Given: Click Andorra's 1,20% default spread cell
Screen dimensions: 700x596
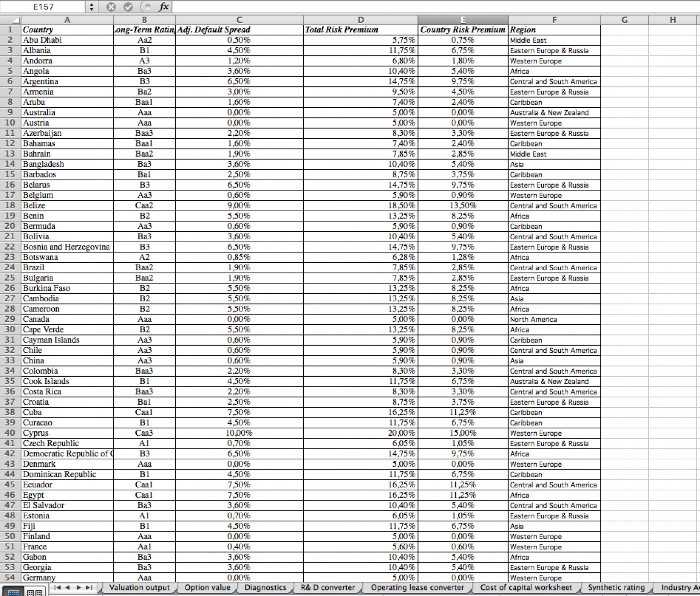Looking at the screenshot, I should click(239, 61).
